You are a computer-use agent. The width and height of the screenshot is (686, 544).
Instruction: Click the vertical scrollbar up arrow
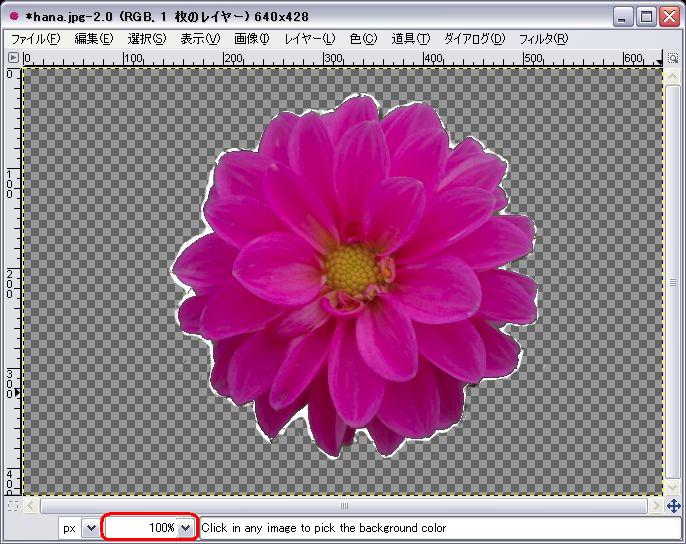coord(672,77)
